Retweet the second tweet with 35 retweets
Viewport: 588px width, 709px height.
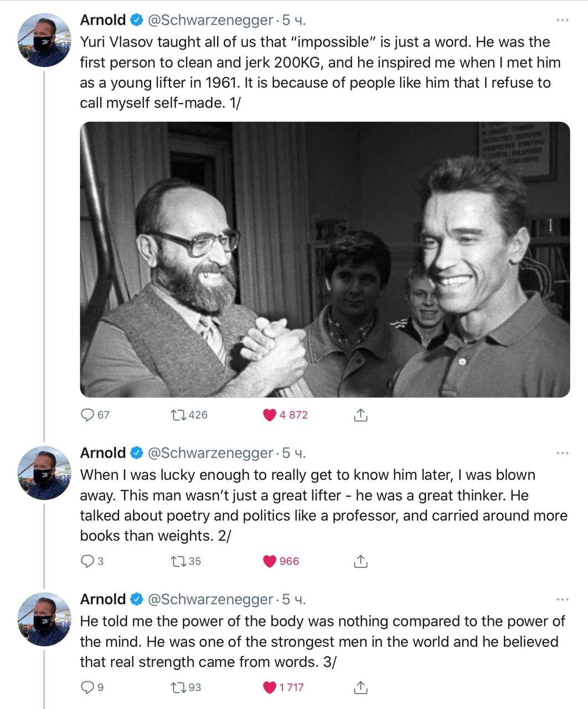(179, 561)
